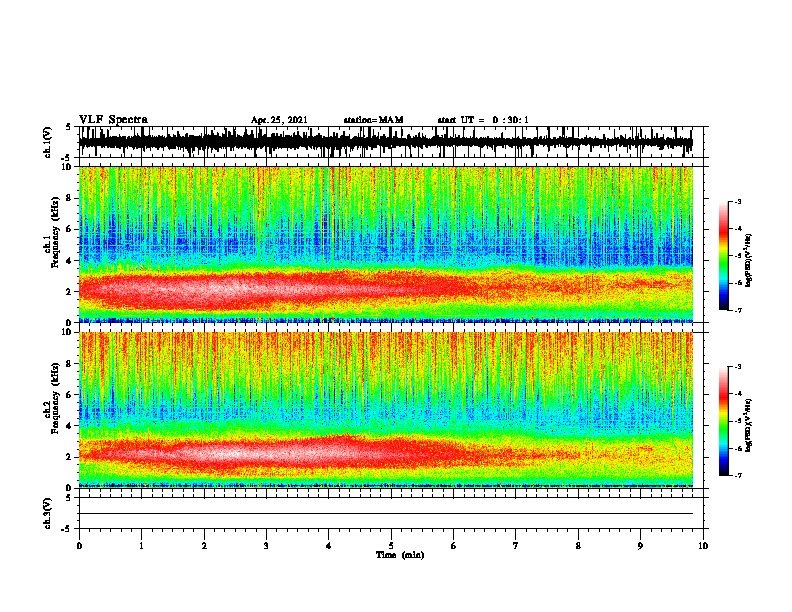Click the "-7" label on ch.2 color bar
Viewport: 792px width, 612px height.
(738, 475)
